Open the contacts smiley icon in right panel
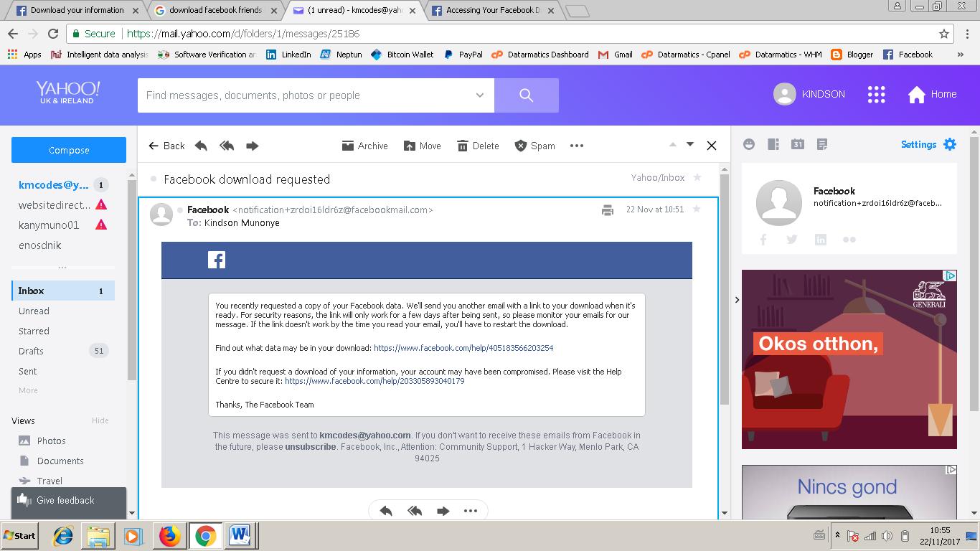The image size is (980, 551). pos(749,144)
